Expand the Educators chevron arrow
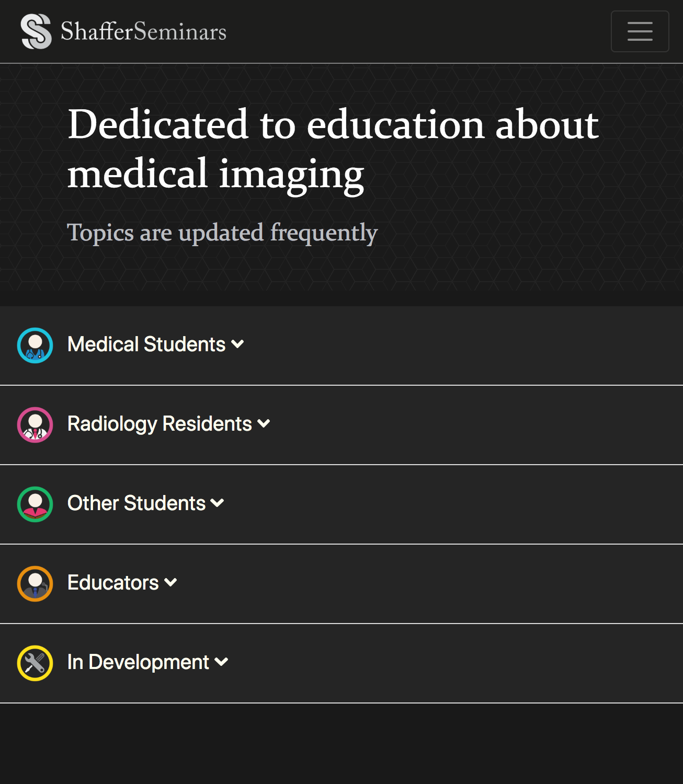Image resolution: width=683 pixels, height=784 pixels. tap(170, 583)
